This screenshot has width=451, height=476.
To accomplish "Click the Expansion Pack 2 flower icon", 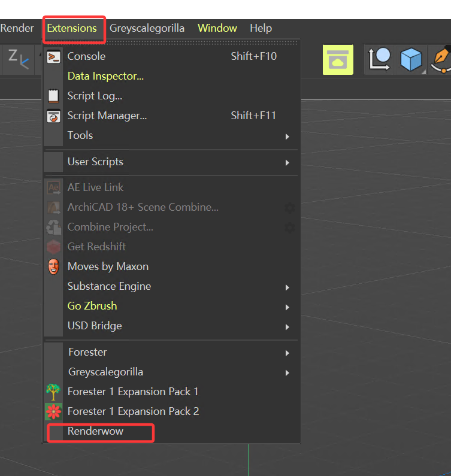I will pyautogui.click(x=53, y=412).
